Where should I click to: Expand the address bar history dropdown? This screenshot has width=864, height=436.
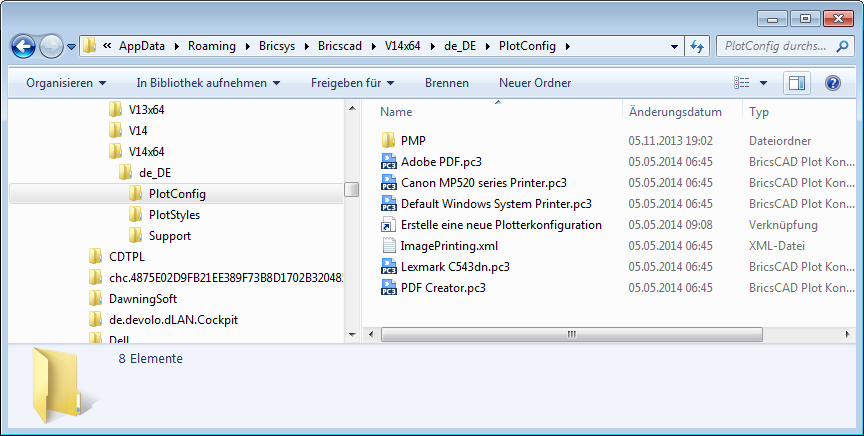click(673, 46)
